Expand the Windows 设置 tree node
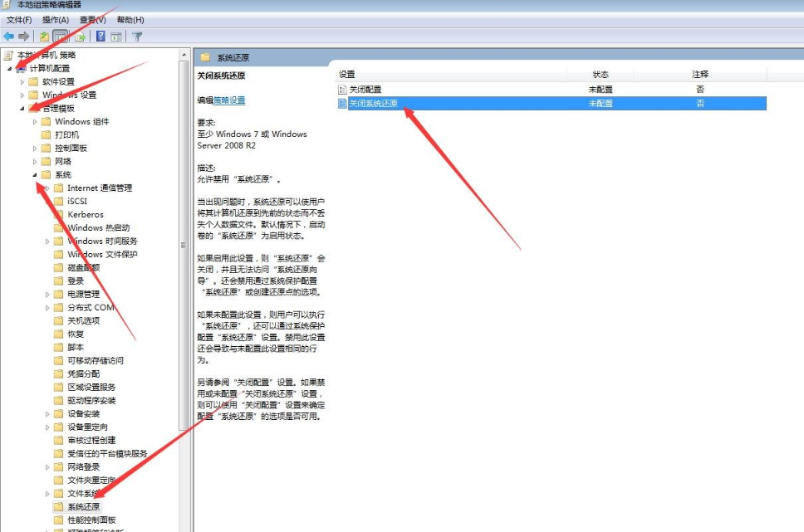 click(22, 95)
